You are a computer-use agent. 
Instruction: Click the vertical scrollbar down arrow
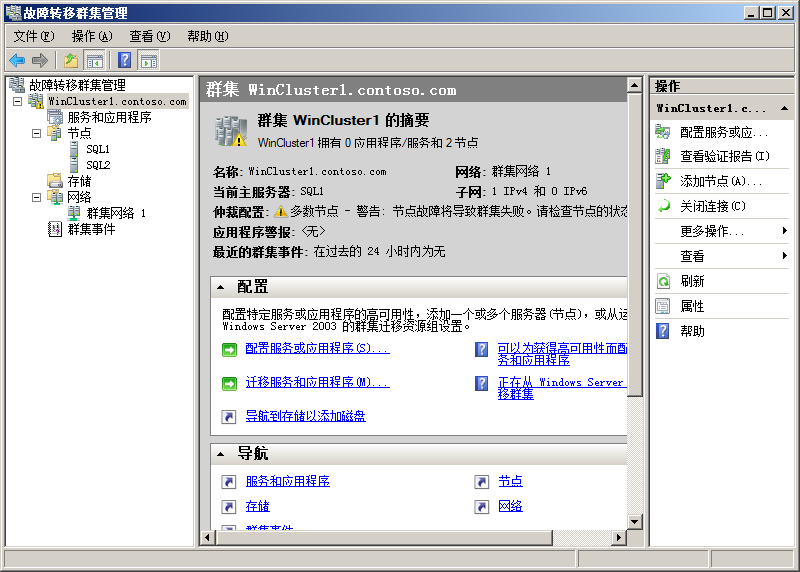[x=634, y=521]
